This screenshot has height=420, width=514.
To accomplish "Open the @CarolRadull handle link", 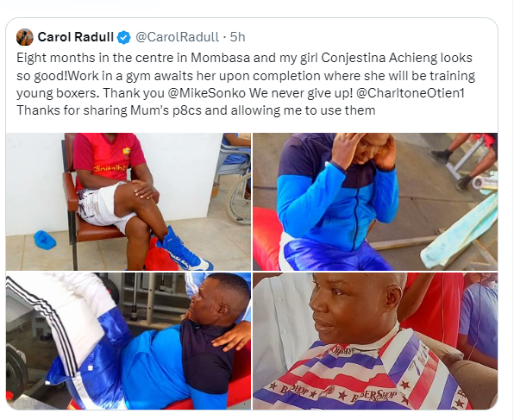I will click(177, 37).
